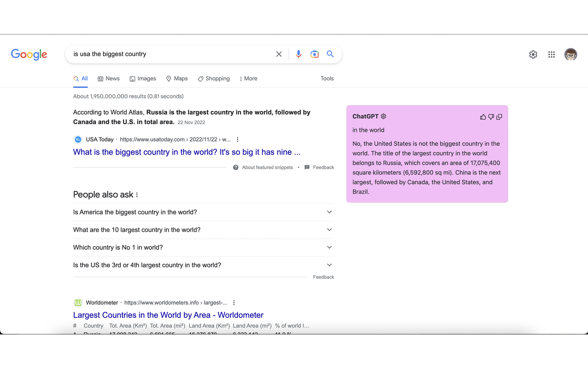Screen dimensions: 588x368
Task: Expand "What are the 10 largest country" question
Action: pyautogui.click(x=204, y=230)
